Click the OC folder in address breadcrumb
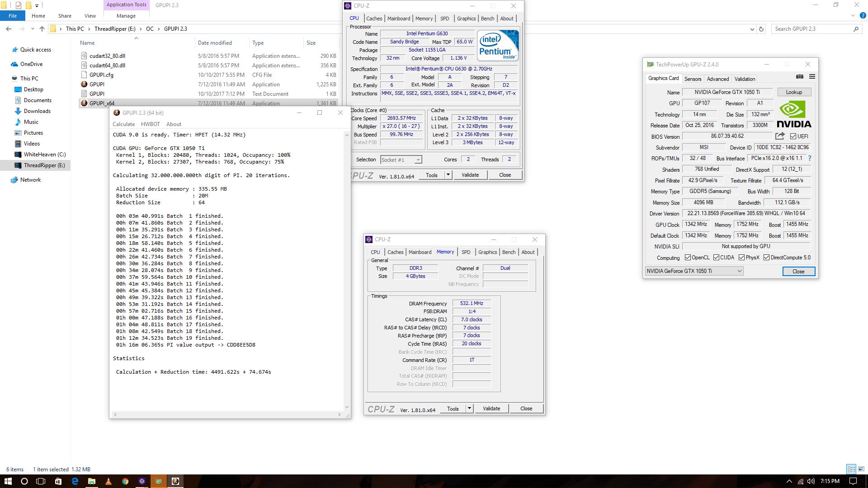This screenshot has width=868, height=488. point(150,29)
